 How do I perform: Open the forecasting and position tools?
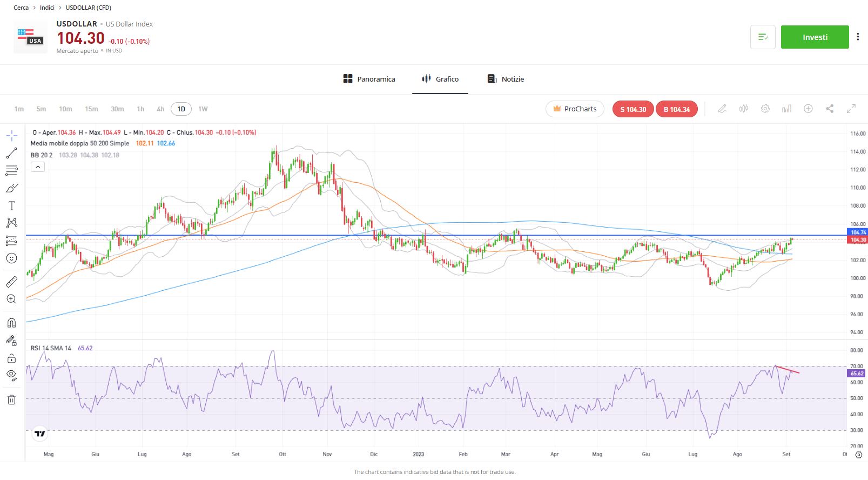pyautogui.click(x=11, y=241)
